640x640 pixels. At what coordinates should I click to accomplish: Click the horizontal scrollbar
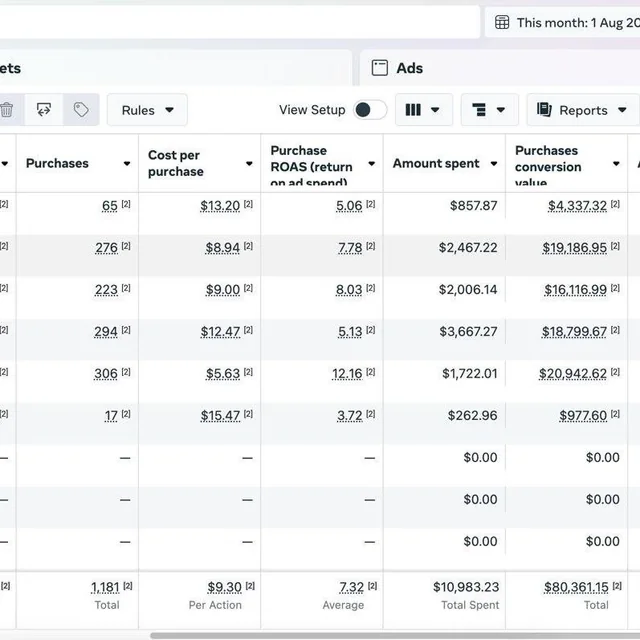point(395,636)
